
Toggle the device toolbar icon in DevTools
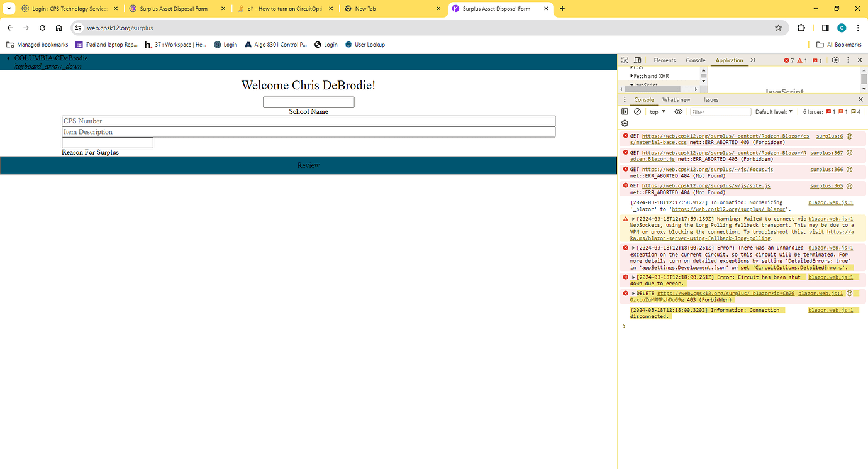tap(638, 60)
